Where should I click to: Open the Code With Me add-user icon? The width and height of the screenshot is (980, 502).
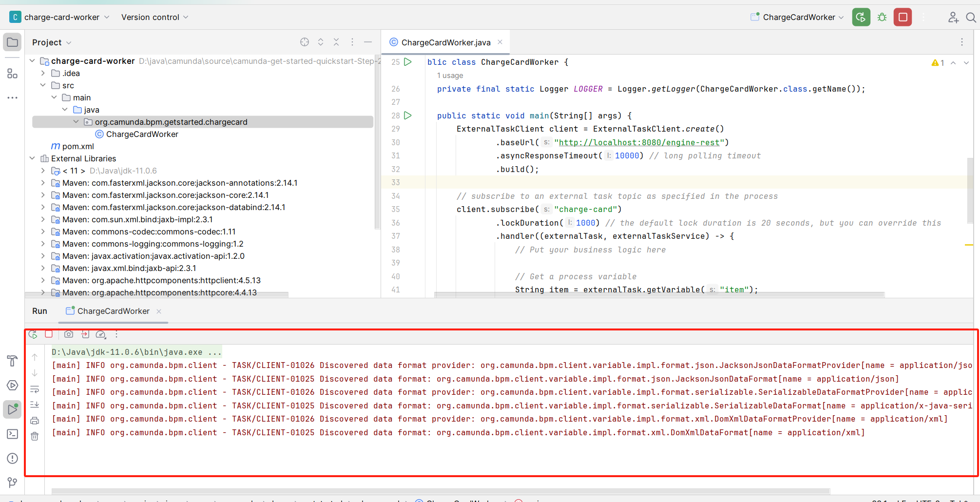[x=953, y=18]
